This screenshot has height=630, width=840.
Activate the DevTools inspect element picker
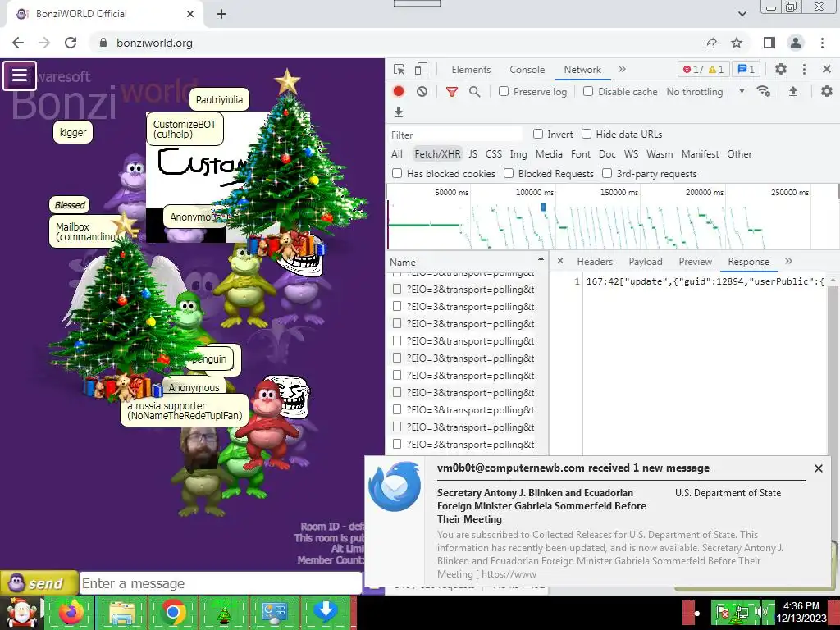click(399, 69)
